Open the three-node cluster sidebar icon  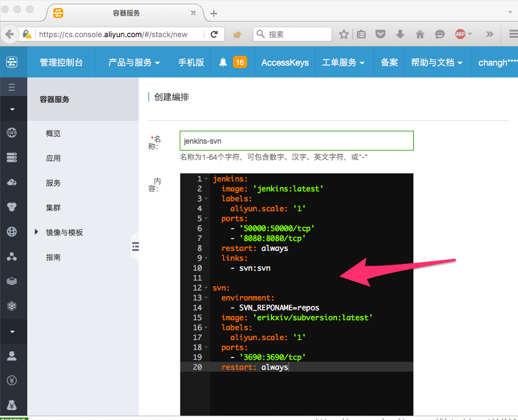click(12, 256)
